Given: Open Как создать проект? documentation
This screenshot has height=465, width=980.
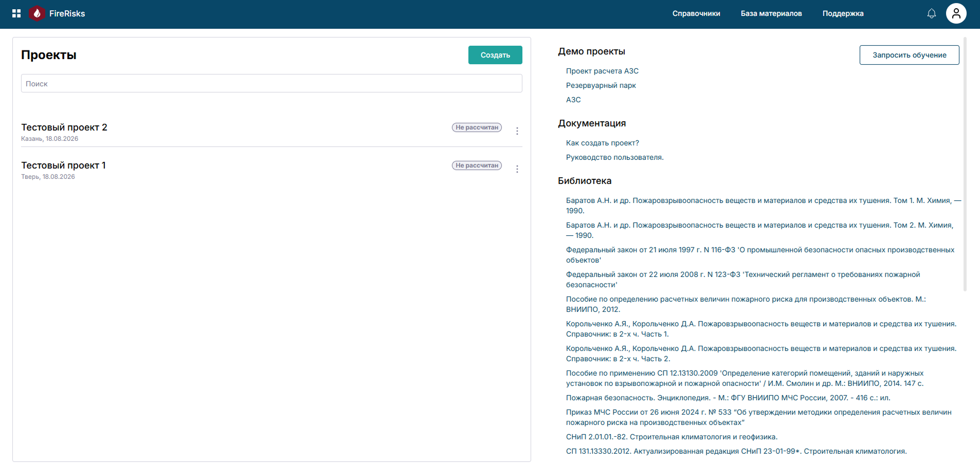Looking at the screenshot, I should [602, 143].
